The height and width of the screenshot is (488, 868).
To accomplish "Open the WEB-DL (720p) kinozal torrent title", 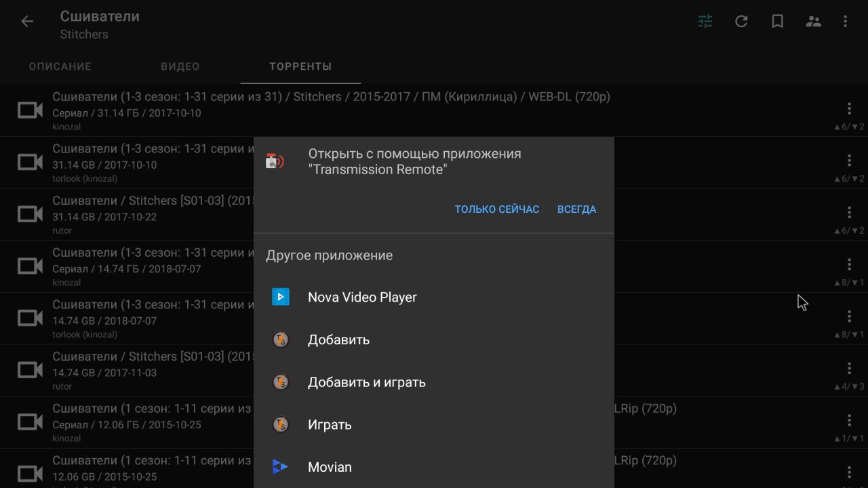I will pyautogui.click(x=331, y=97).
